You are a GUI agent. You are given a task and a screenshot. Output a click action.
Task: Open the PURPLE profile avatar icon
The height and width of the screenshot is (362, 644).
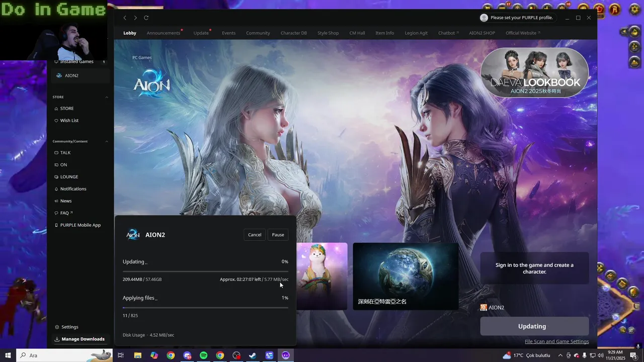click(484, 18)
